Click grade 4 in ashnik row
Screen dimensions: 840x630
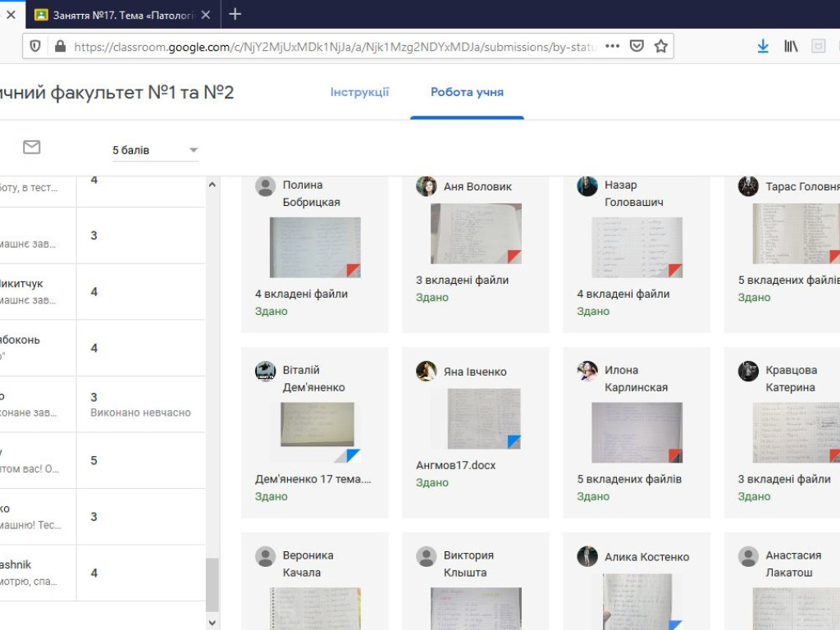(94, 573)
